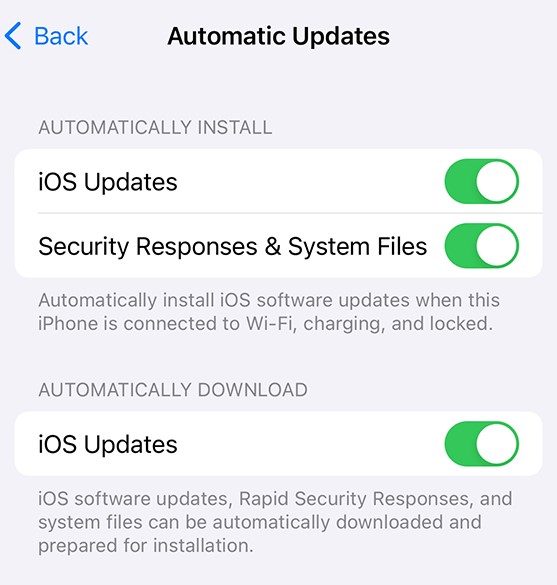Viewport: 557px width, 585px height.
Task: Click green track of install iOS Updates switch
Action: (x=460, y=181)
